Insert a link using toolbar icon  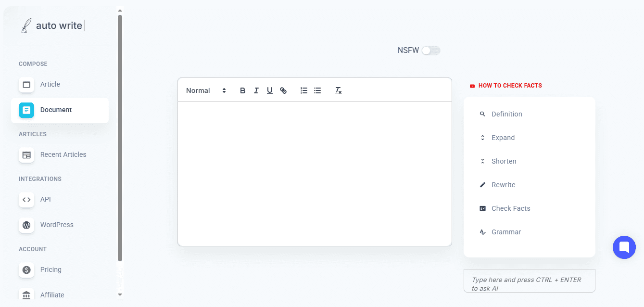pos(283,90)
